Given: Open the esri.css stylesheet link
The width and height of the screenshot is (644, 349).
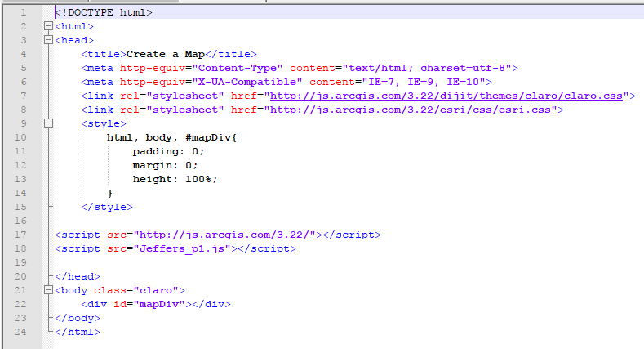Looking at the screenshot, I should (x=411, y=110).
